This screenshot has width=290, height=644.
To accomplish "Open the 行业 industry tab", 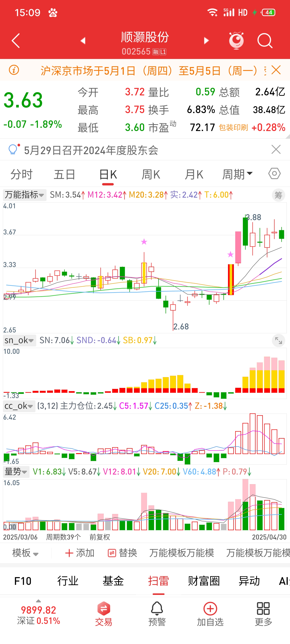I will [x=68, y=581].
